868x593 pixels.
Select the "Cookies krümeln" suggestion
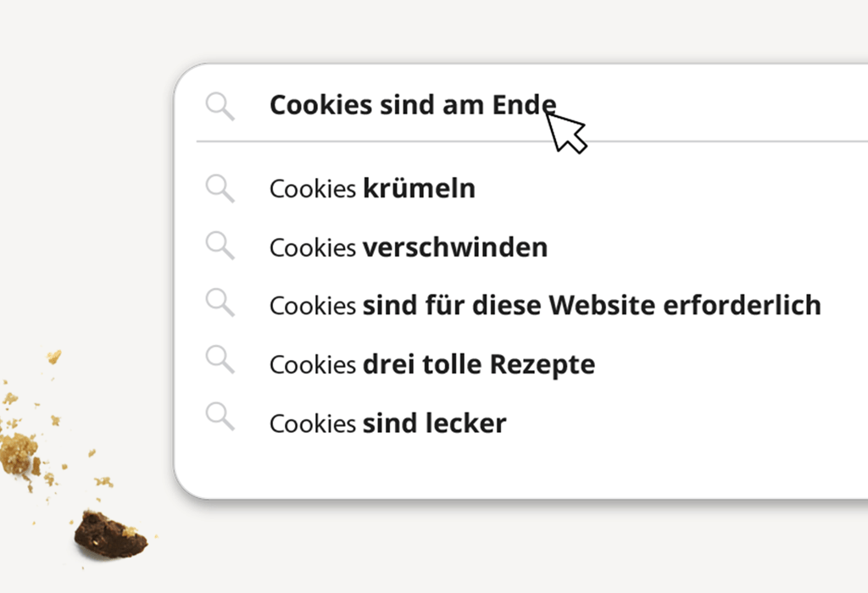click(372, 188)
